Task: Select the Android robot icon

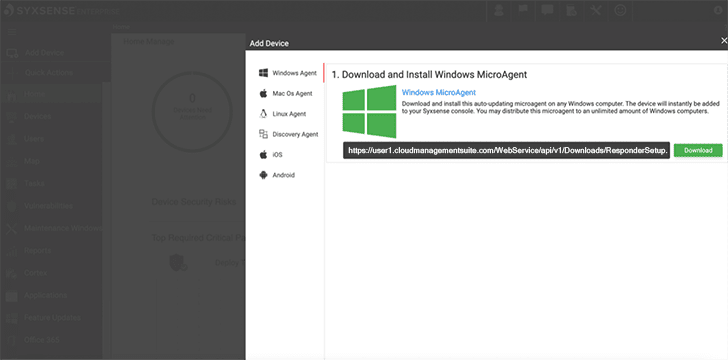Action: 263,175
